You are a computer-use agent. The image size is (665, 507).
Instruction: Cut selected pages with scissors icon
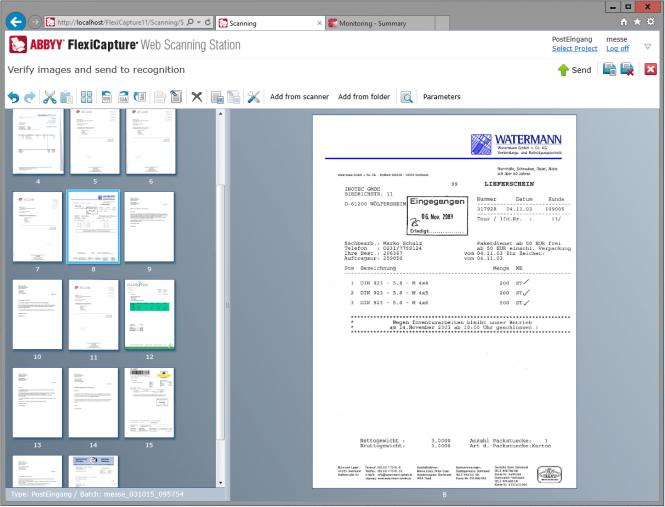click(50, 97)
